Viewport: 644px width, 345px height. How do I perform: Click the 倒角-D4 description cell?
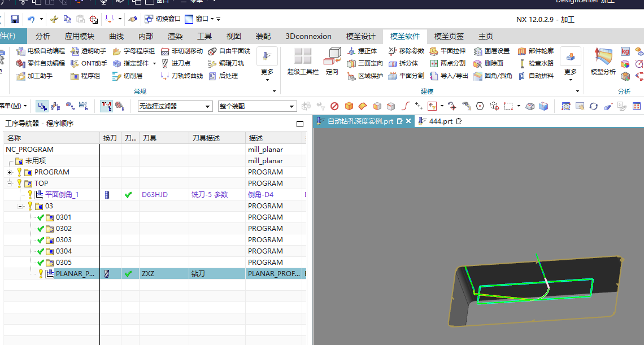[x=274, y=195]
